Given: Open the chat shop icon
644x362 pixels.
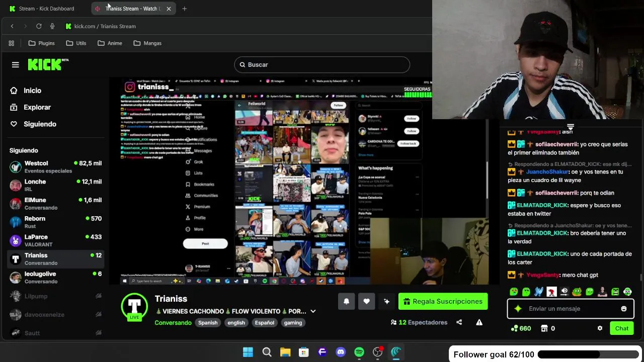Looking at the screenshot, I should click(544, 328).
